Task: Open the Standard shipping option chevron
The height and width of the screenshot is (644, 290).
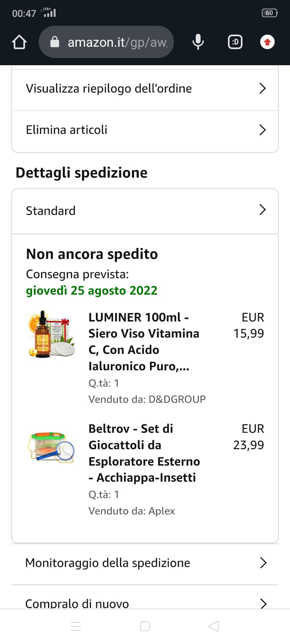Action: [263, 210]
